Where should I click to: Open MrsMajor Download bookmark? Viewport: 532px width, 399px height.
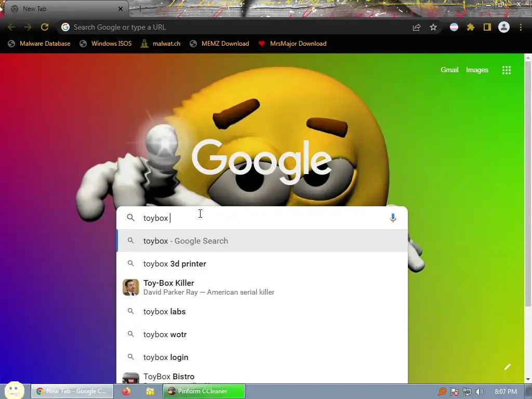pos(292,44)
